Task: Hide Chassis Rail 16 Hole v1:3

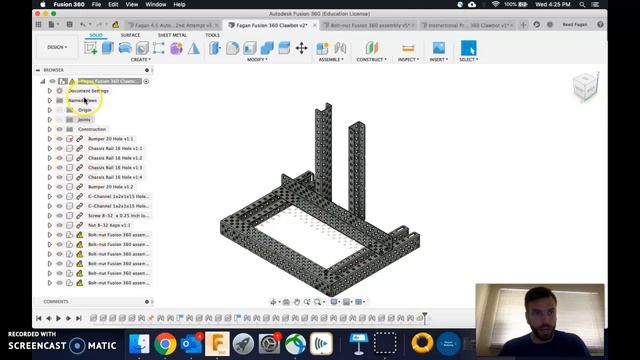Action: [x=60, y=167]
